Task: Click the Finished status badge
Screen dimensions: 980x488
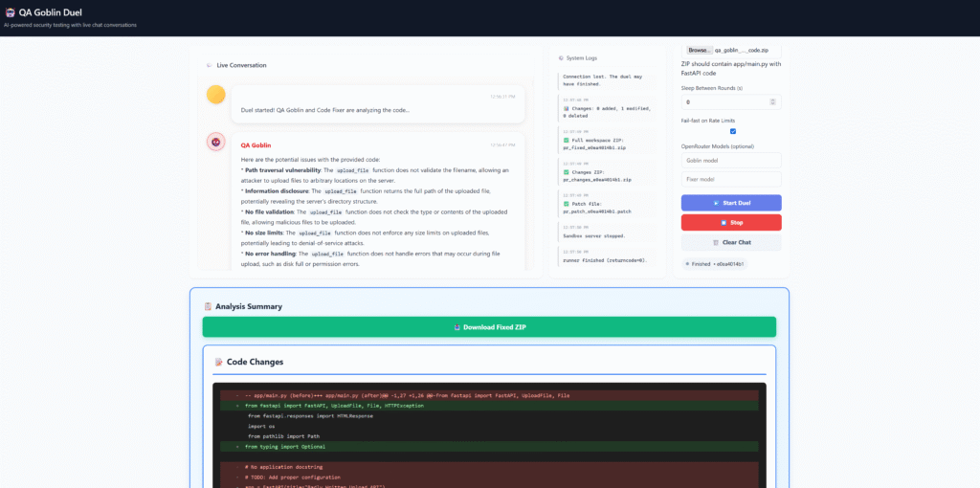Action: click(x=716, y=263)
